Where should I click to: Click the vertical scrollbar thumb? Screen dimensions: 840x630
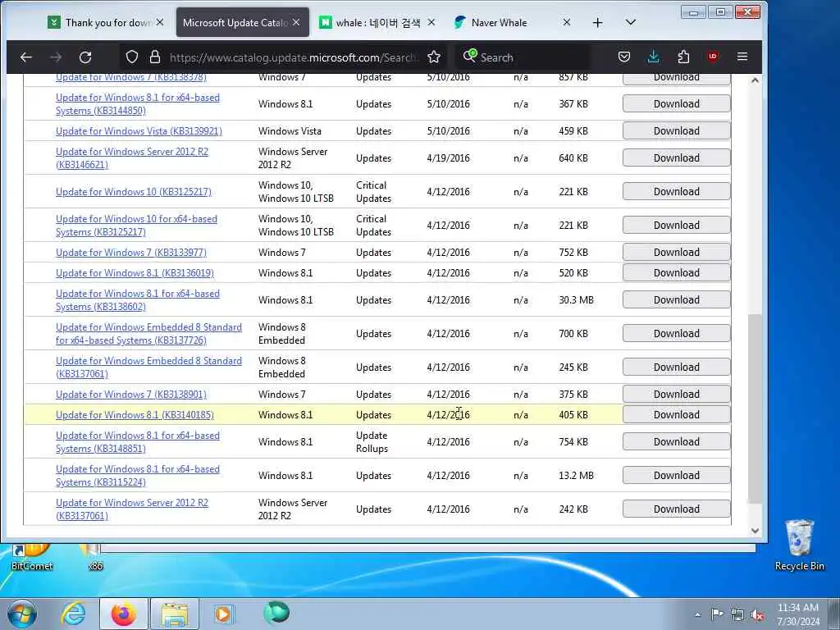tap(755, 409)
